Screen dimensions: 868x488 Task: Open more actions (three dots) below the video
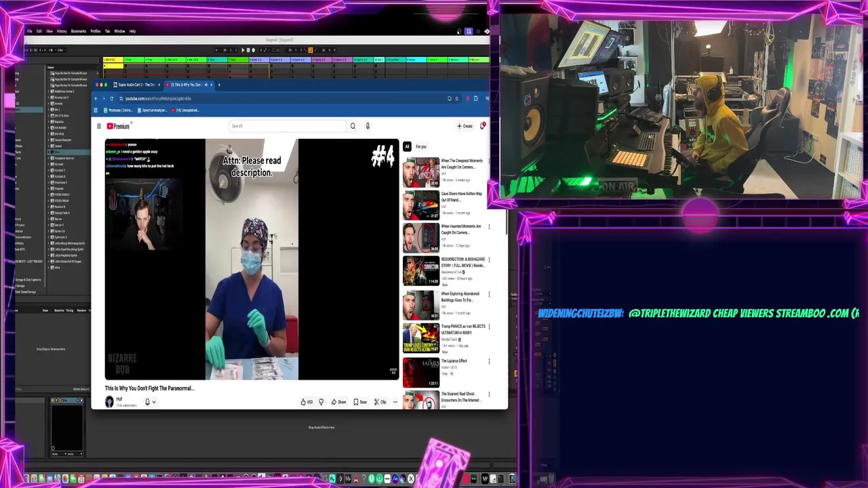[395, 402]
